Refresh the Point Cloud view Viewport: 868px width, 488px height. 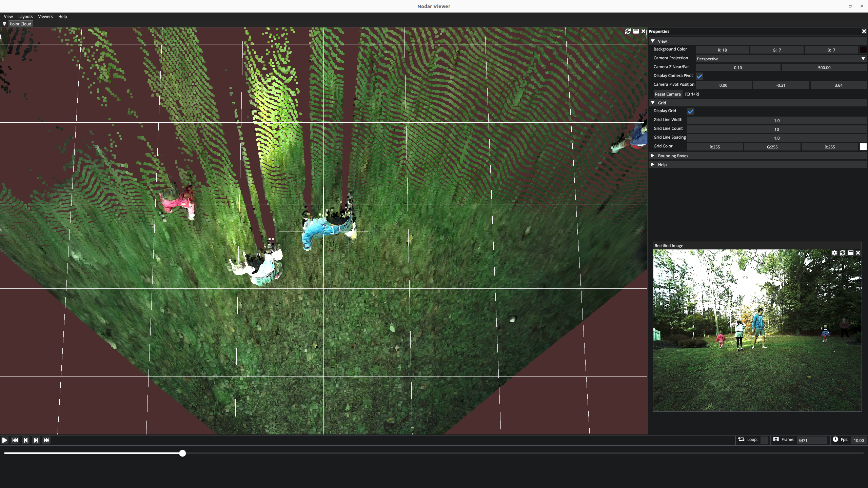pos(628,31)
